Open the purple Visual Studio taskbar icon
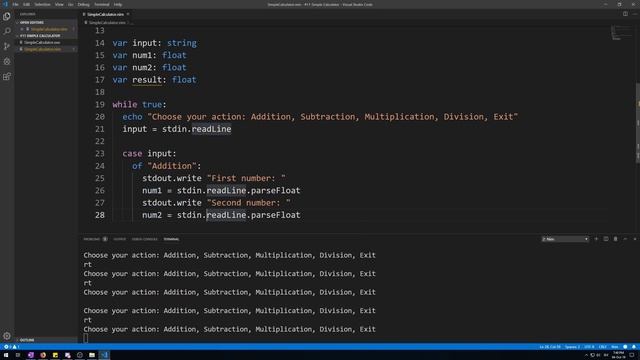The width and height of the screenshot is (640, 360). coord(31,355)
